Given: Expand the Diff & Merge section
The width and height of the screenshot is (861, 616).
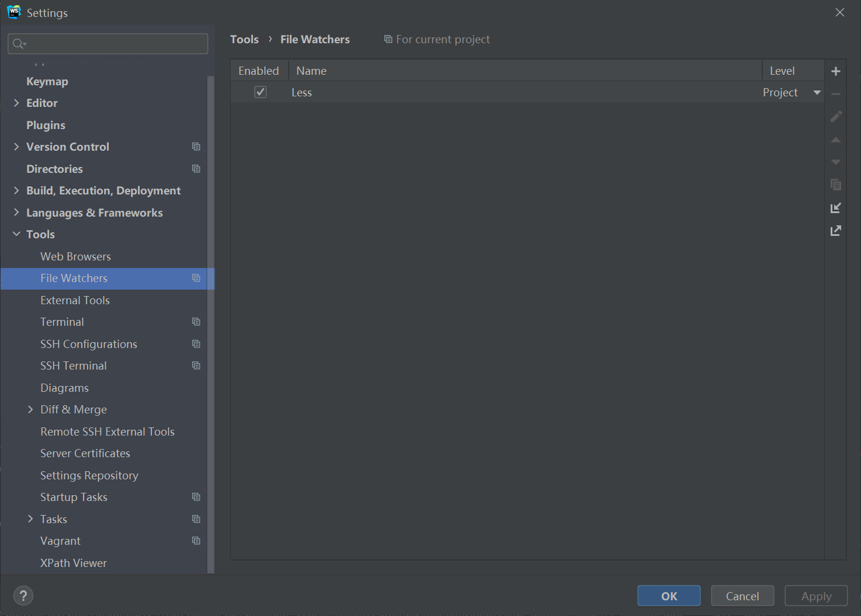Looking at the screenshot, I should 30,409.
